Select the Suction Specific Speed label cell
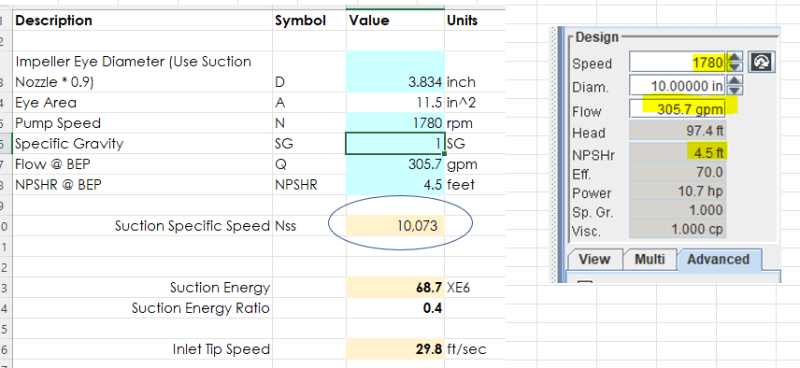 (142, 226)
